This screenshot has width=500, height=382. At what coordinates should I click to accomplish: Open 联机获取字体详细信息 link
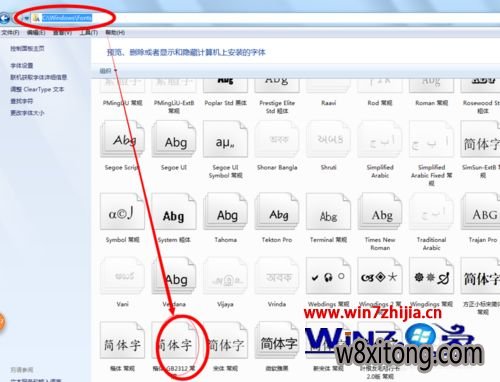pos(39,77)
